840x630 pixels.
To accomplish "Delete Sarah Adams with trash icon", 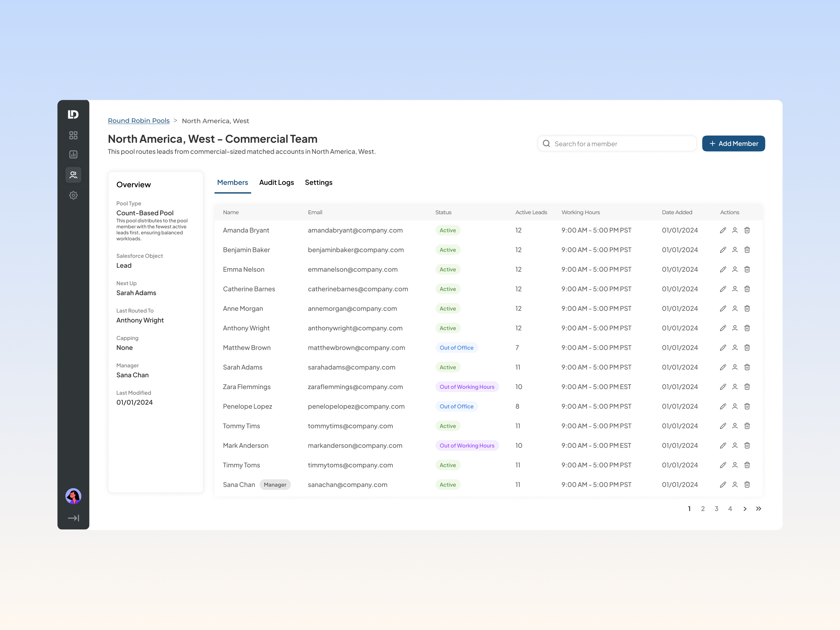I will (x=747, y=367).
